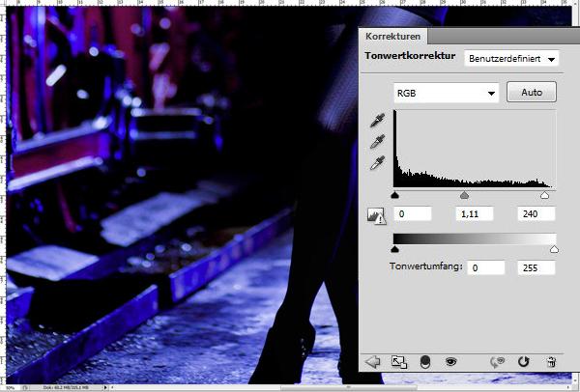
Task: Reset adjustment to defaults icon
Action: (x=523, y=361)
